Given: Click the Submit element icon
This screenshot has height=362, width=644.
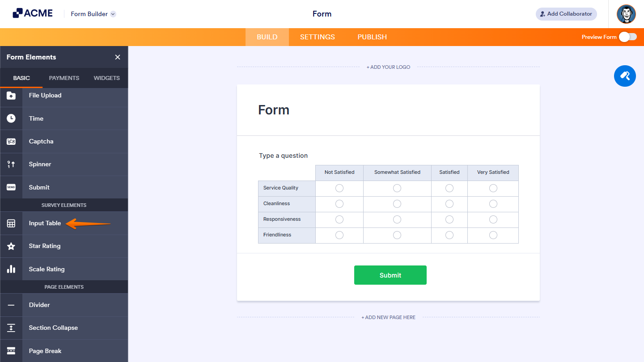Looking at the screenshot, I should pos(11,187).
